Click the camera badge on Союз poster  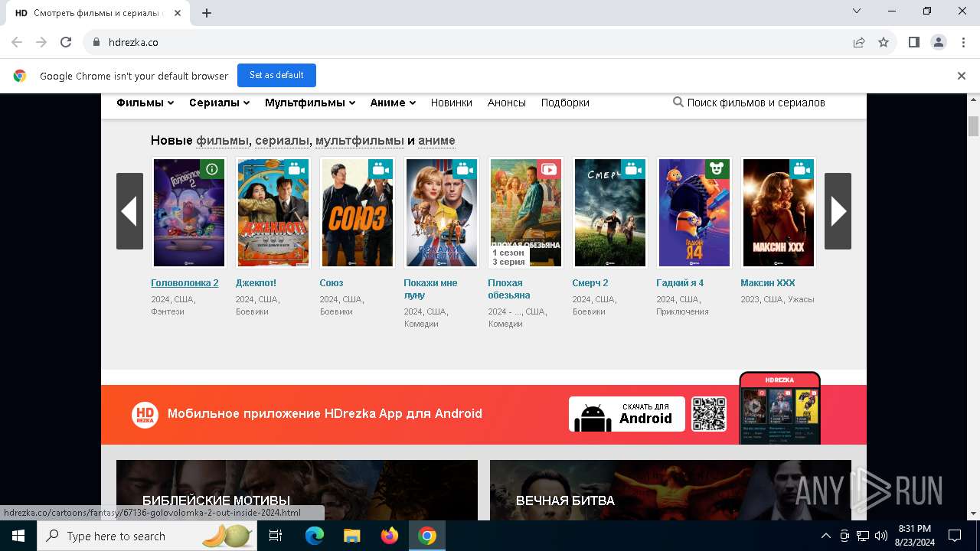(381, 169)
